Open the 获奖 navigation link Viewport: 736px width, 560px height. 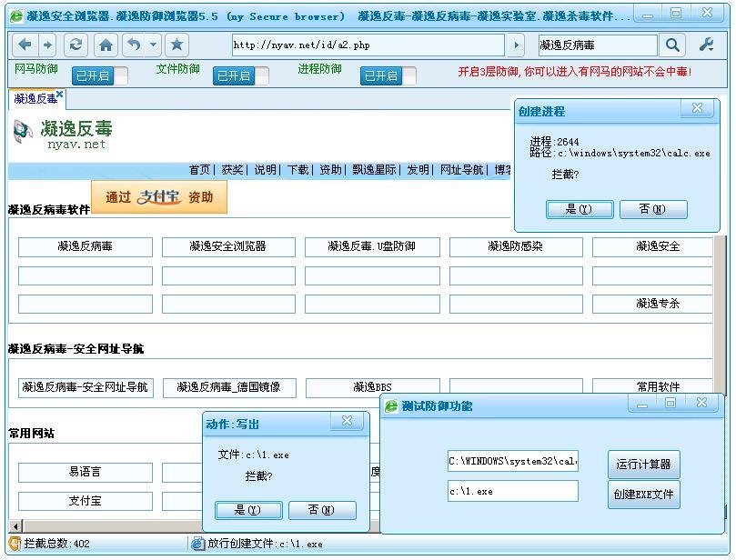(232, 170)
